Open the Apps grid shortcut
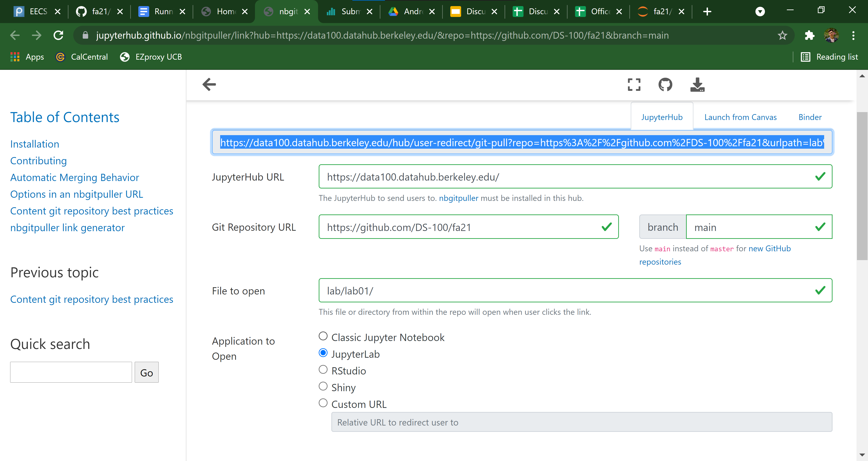Screen dimensions: 868x461 click(x=27, y=57)
